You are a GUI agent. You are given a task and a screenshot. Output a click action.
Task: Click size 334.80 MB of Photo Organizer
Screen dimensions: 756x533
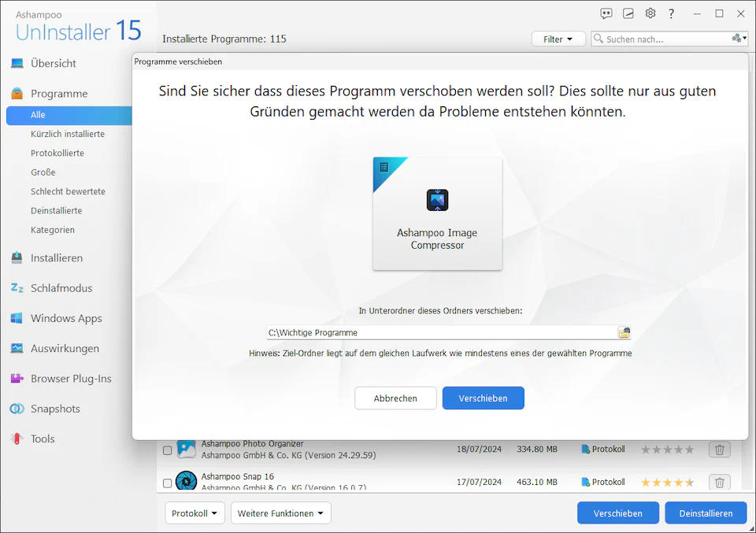537,449
